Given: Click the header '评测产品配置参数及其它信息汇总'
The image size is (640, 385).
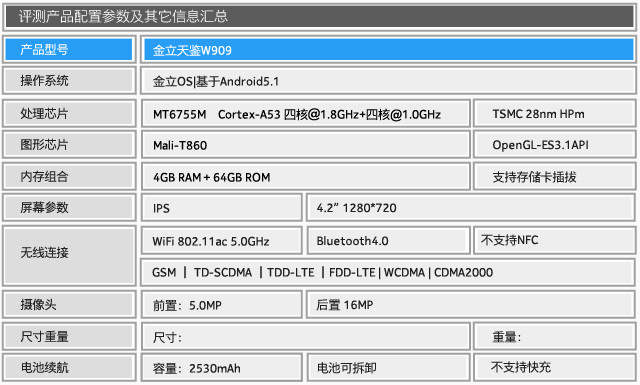Looking at the screenshot, I should [x=320, y=17].
